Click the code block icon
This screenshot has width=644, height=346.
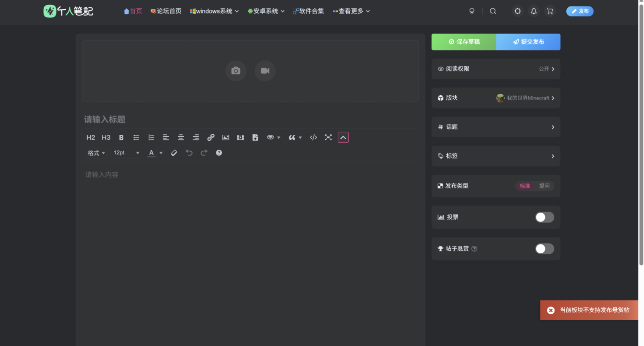point(313,138)
